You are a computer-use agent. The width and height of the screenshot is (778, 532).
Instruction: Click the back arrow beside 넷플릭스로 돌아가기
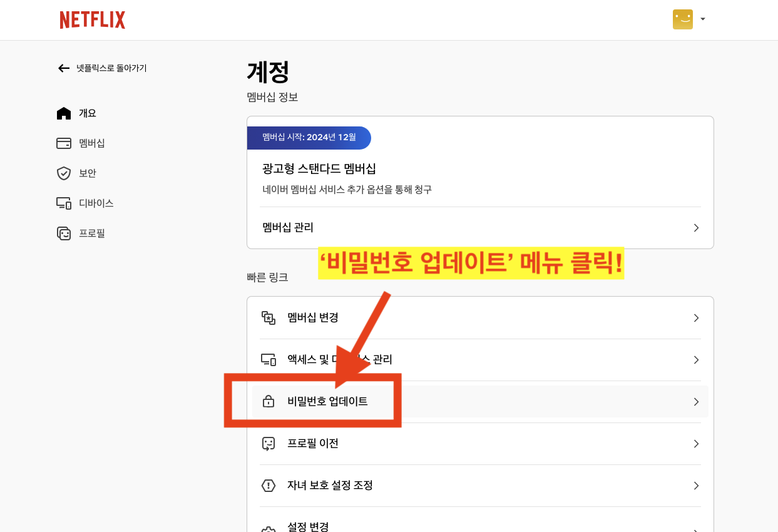pos(63,68)
